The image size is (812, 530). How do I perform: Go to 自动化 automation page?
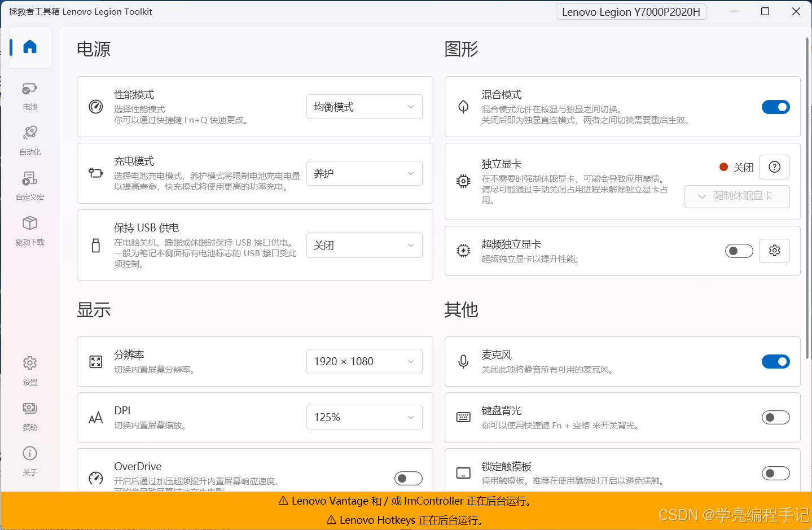pyautogui.click(x=30, y=141)
